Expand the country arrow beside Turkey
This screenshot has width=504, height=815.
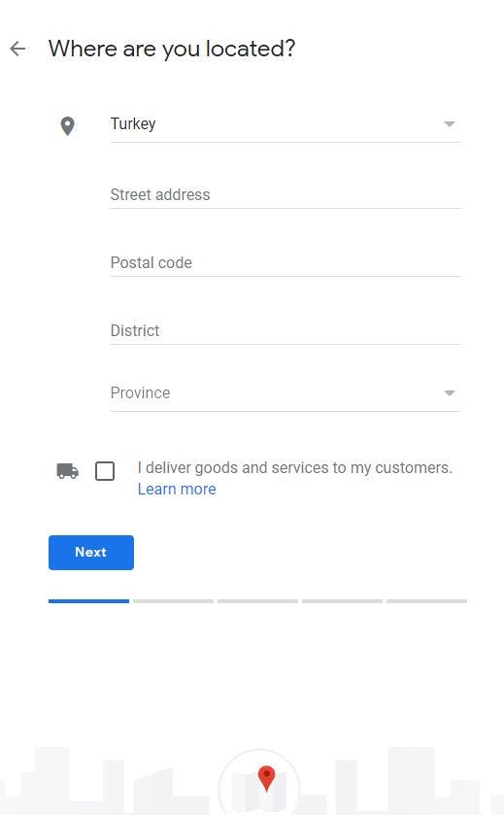click(x=450, y=124)
